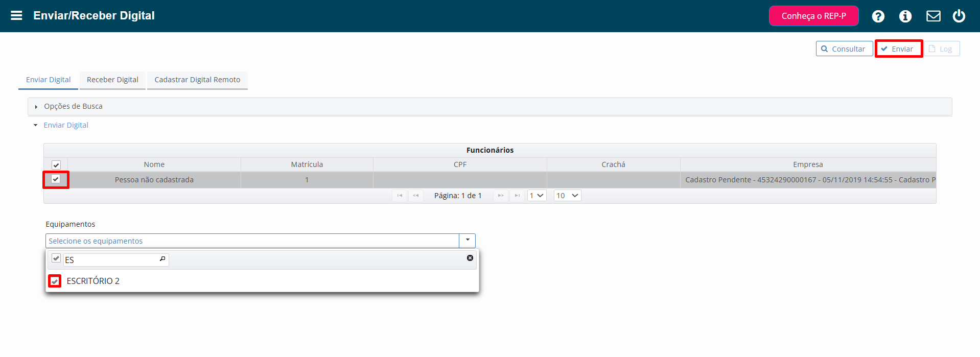Uncheck the ESCRITÓRIO 2 equipment checkbox
Viewport: 980px width, 357px height.
point(55,281)
